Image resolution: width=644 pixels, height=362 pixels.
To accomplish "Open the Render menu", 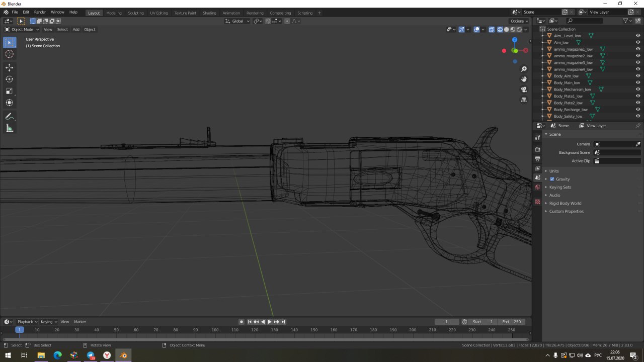I will (x=40, y=12).
